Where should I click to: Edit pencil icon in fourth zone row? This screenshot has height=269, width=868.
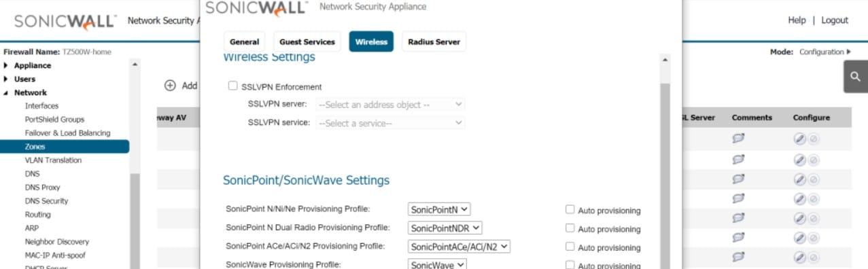[800, 198]
